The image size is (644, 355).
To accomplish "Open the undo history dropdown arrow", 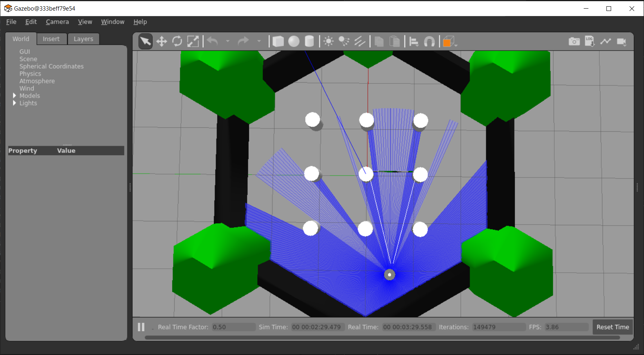I will tap(227, 41).
